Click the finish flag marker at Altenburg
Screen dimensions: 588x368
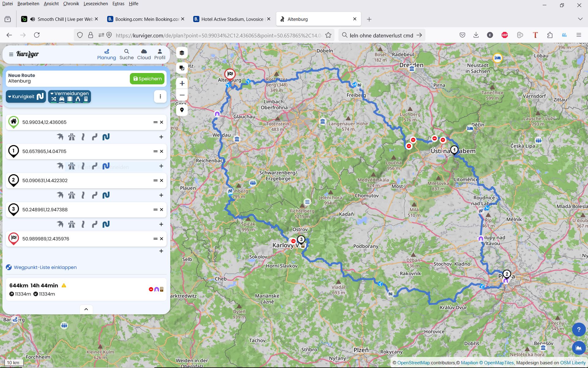230,74
